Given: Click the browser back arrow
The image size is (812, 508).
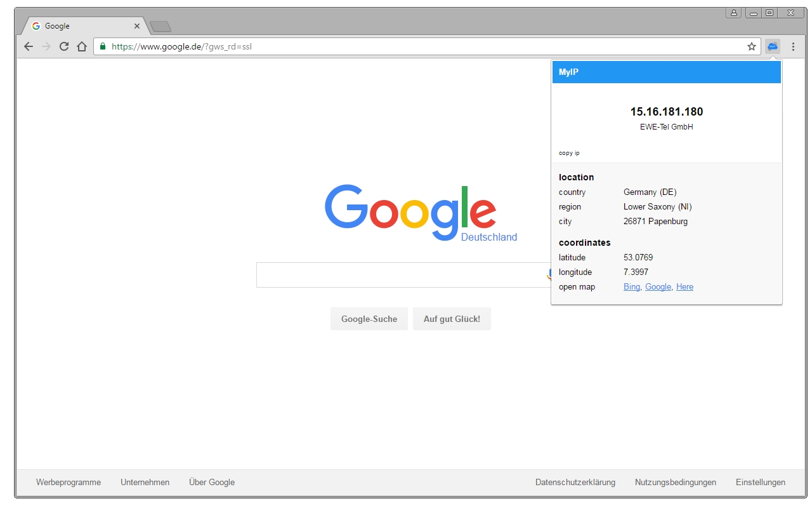Looking at the screenshot, I should 29,46.
